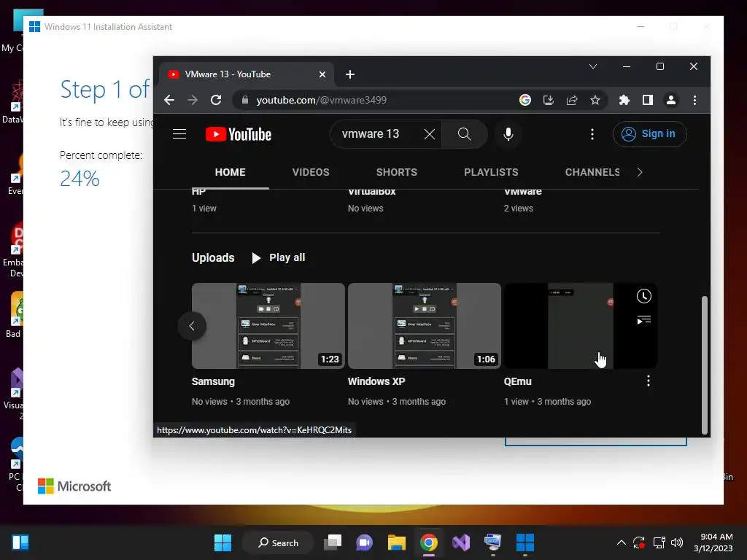This screenshot has width=747, height=560.
Task: Open network tray icon
Action: pyautogui.click(x=659, y=542)
